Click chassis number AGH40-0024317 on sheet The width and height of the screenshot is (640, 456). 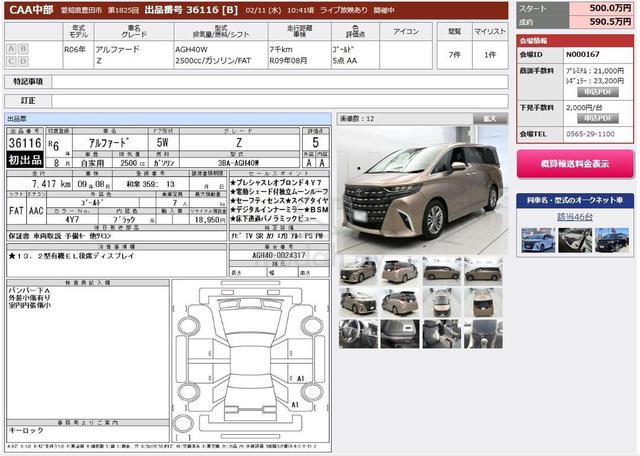(x=279, y=255)
